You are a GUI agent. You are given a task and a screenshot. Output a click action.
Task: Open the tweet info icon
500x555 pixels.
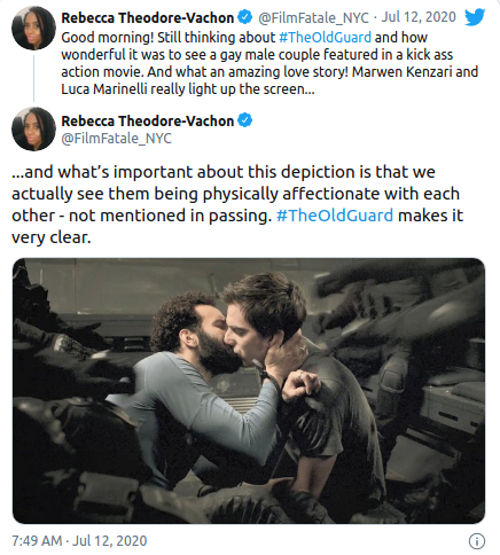477,541
